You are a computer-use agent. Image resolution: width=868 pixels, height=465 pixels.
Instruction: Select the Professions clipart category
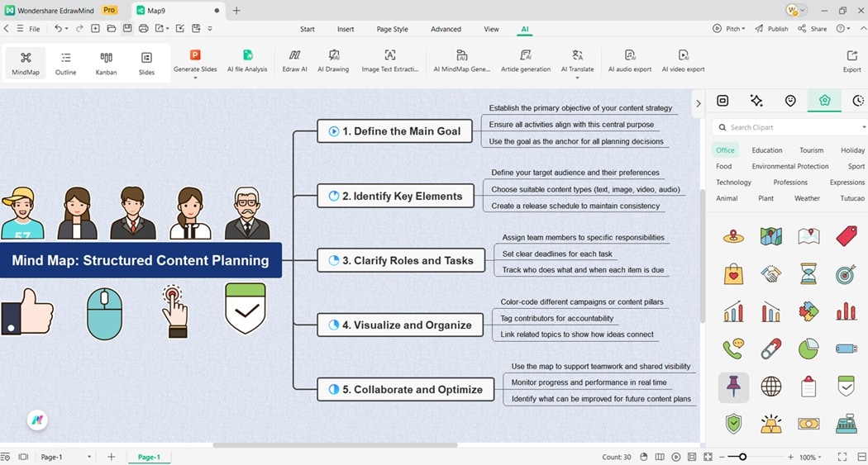[x=790, y=182]
